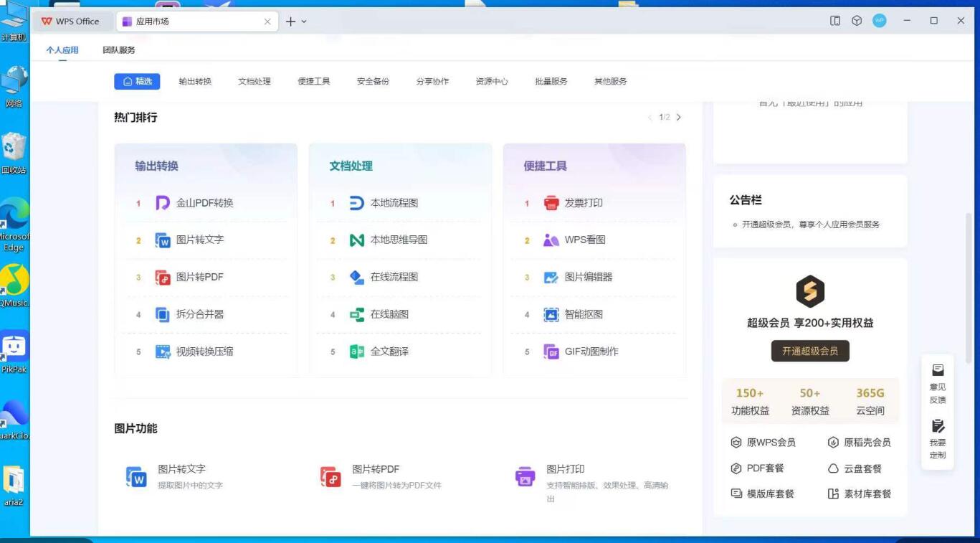
Task: Open Microsoft Edge desktop shortcut
Action: [x=14, y=224]
